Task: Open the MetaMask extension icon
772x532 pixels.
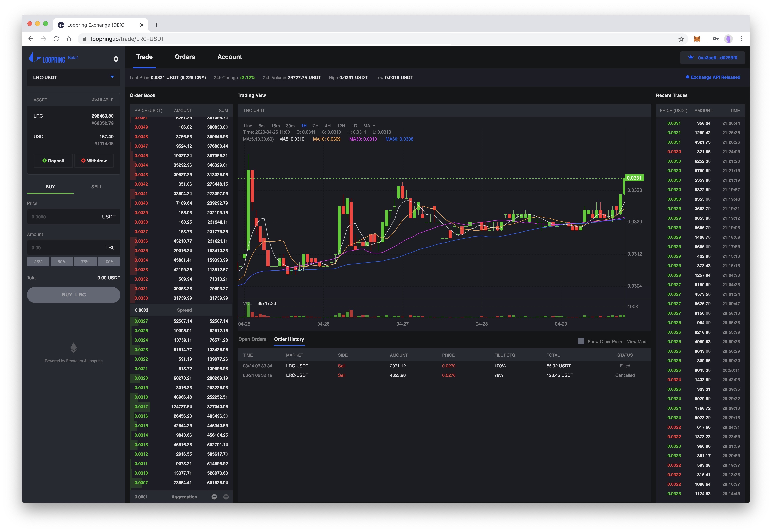Action: [x=697, y=39]
